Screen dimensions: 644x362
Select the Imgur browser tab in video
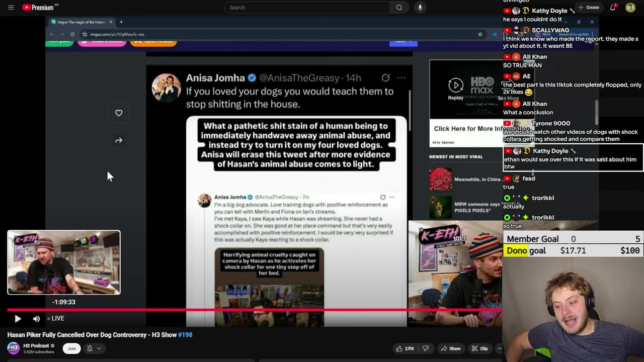click(x=80, y=22)
